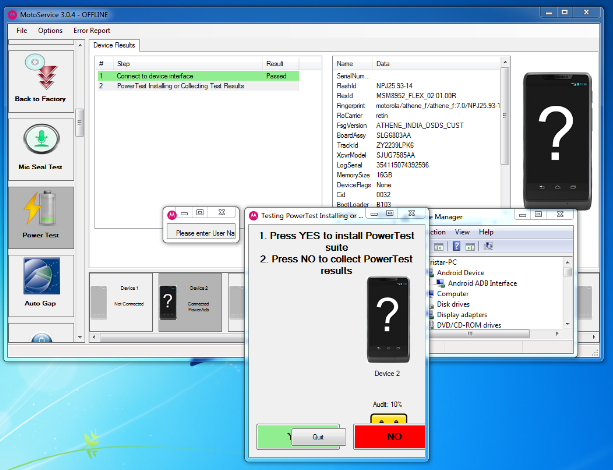Click the yellow button under Audit 10%
This screenshot has height=470, width=613.
[x=389, y=420]
